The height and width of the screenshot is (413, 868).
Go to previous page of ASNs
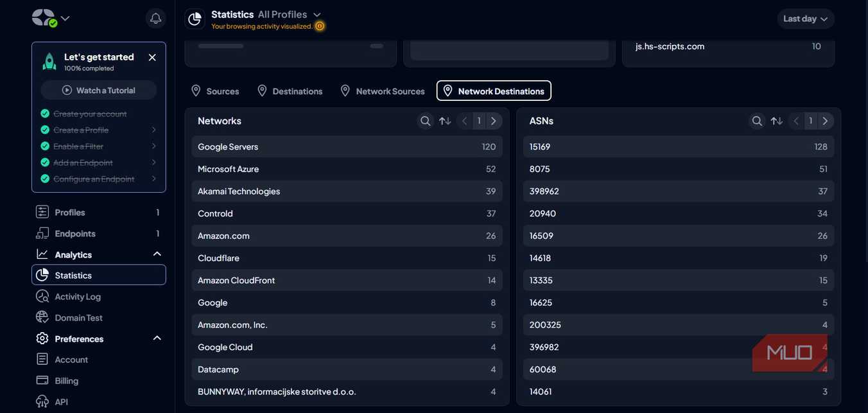click(797, 121)
